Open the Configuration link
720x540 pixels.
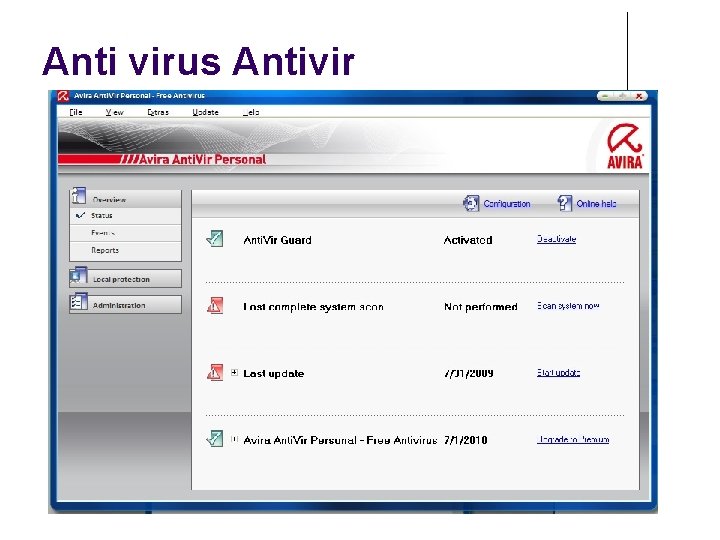[506, 204]
